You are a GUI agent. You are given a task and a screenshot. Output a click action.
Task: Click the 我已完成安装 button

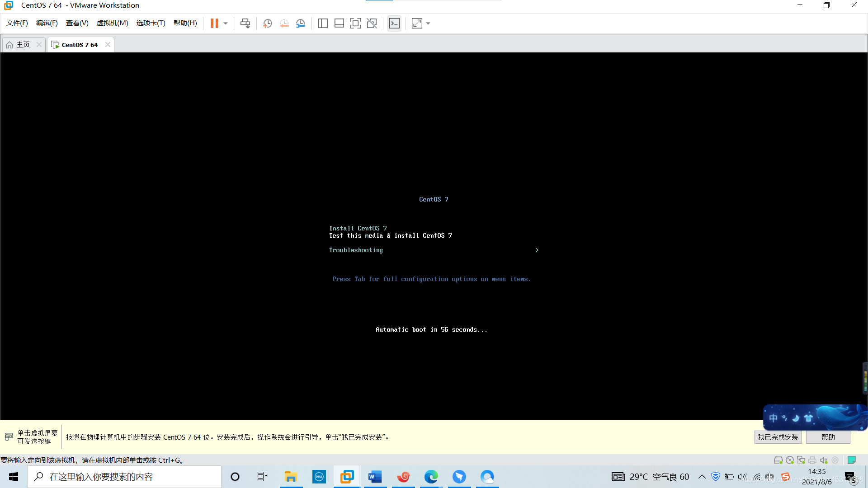point(778,437)
